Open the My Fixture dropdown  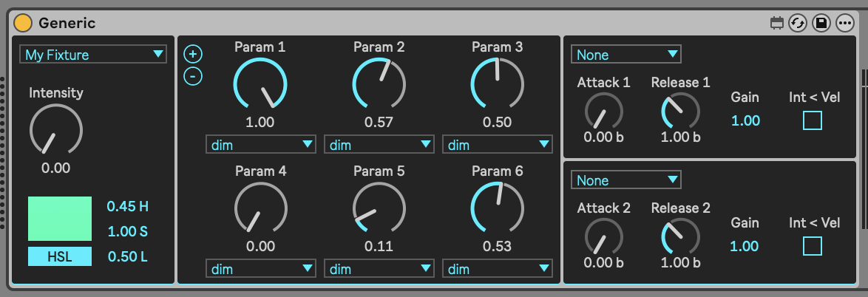coord(93,55)
